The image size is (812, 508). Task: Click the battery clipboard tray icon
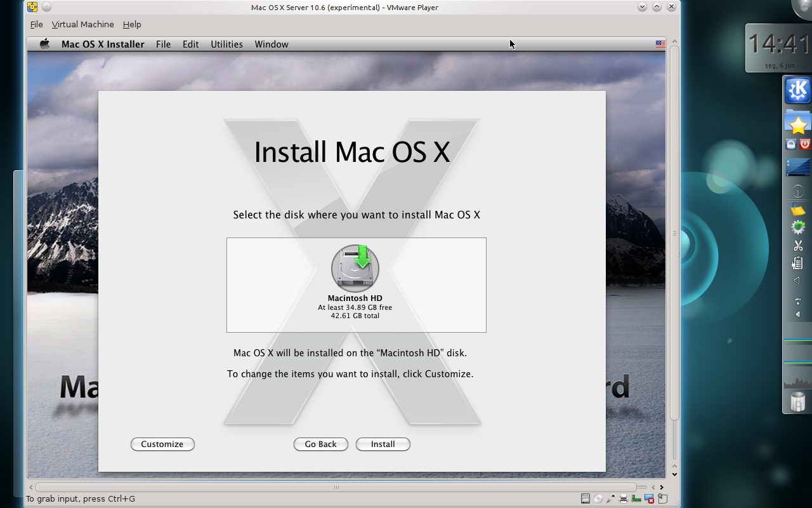[798, 263]
